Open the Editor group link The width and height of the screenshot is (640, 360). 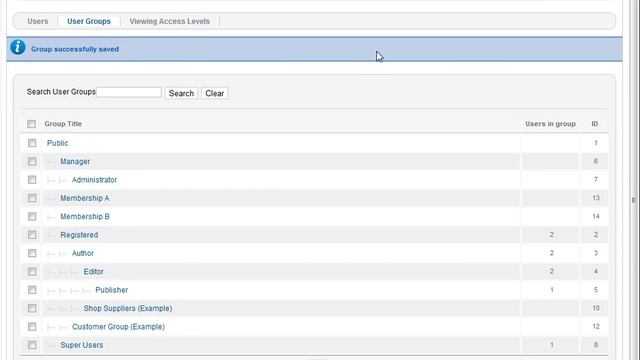tap(93, 271)
